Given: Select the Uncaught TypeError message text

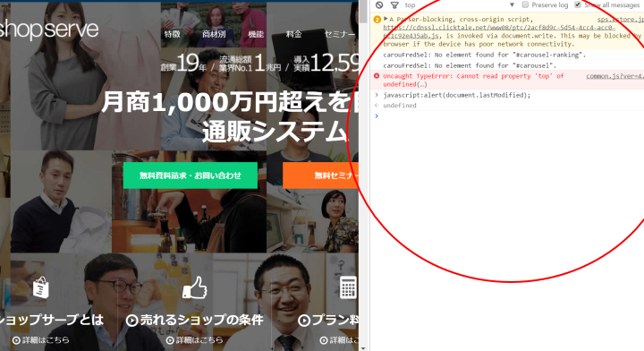Looking at the screenshot, I should 473,81.
